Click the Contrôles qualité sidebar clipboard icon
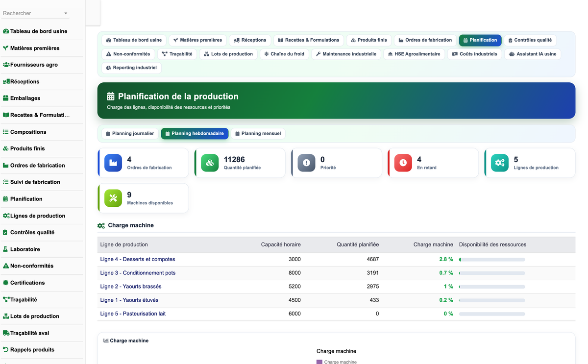 tap(5, 232)
